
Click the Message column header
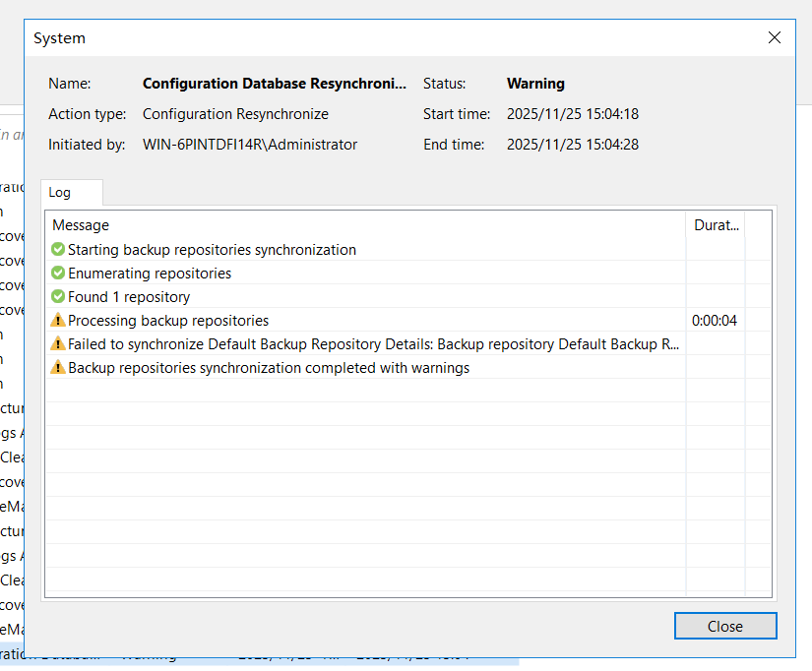pyautogui.click(x=366, y=225)
